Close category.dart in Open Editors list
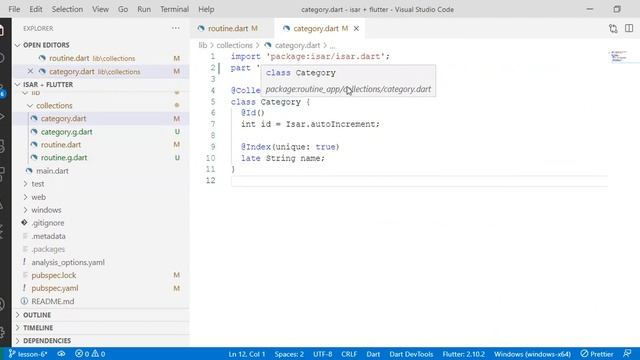The width and height of the screenshot is (640, 360). [30, 71]
